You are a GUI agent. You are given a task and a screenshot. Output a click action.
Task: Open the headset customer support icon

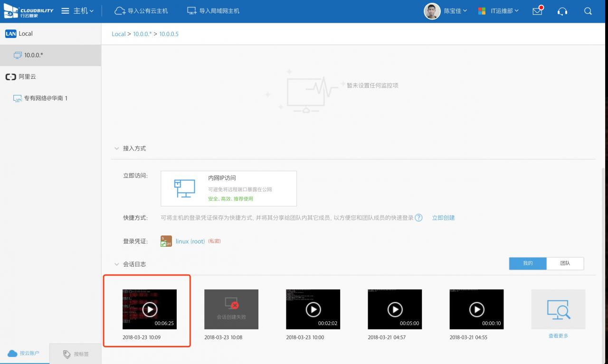point(562,11)
